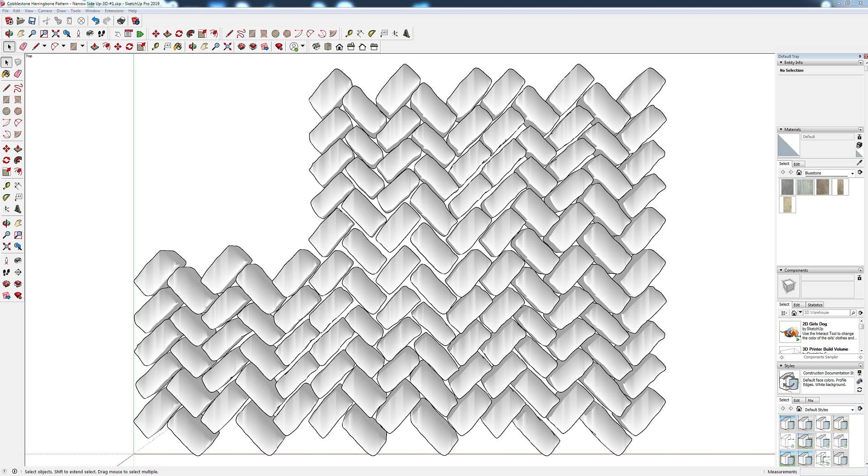Screen dimensions: 868x476
Task: Collapse the Entity Info panel
Action: pyautogui.click(x=781, y=62)
